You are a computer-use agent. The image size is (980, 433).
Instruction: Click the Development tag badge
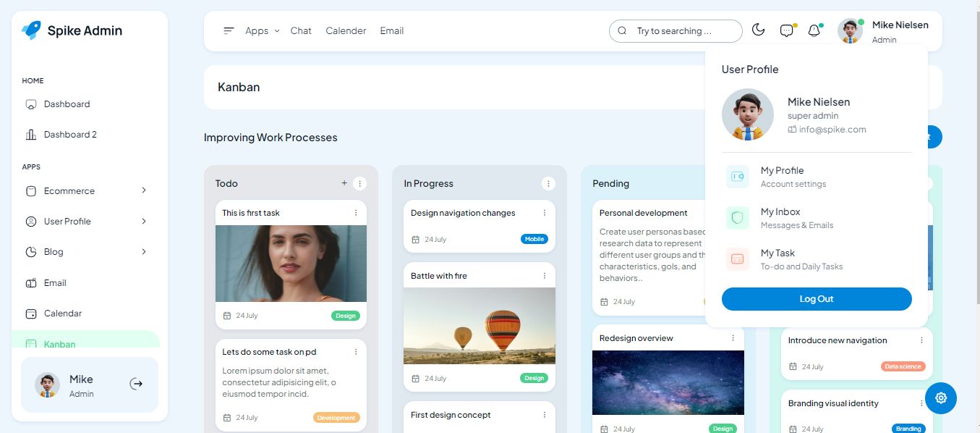(x=336, y=418)
